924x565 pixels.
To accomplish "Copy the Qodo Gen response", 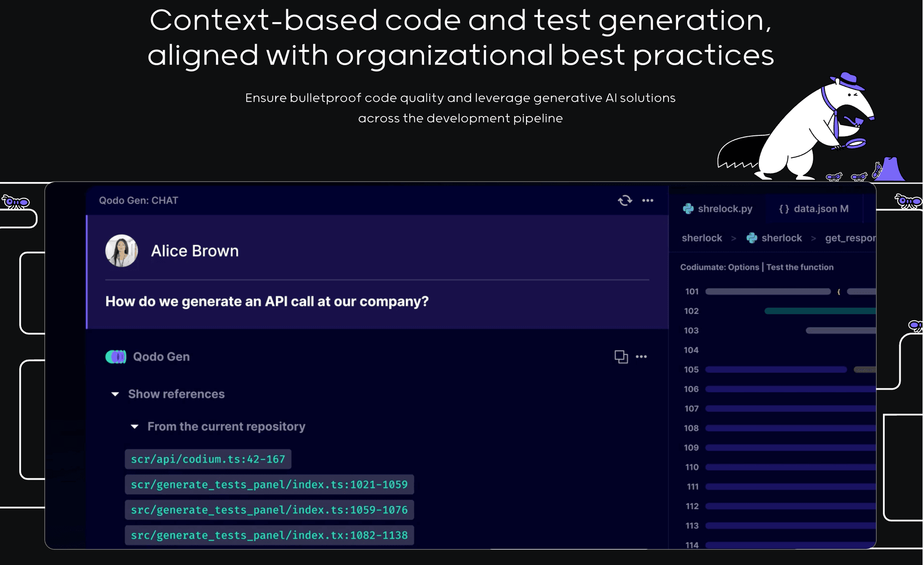I will click(621, 357).
